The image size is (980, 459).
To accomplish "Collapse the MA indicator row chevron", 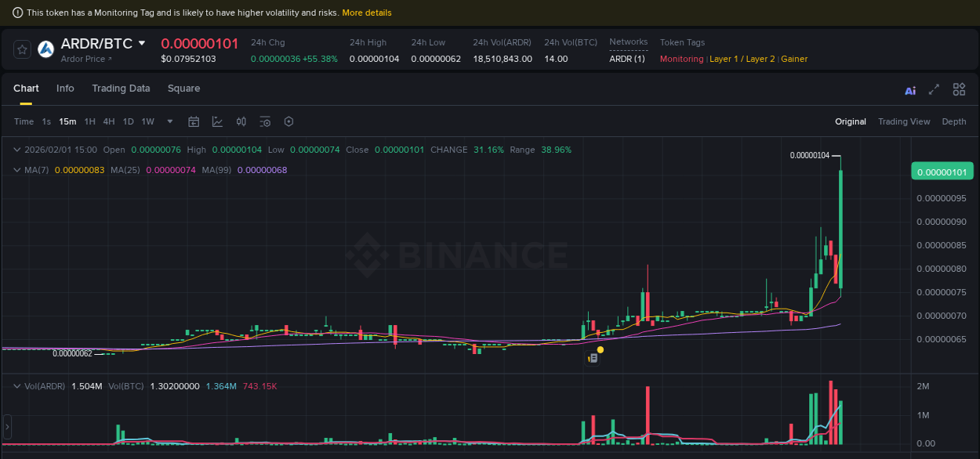I will coord(16,169).
